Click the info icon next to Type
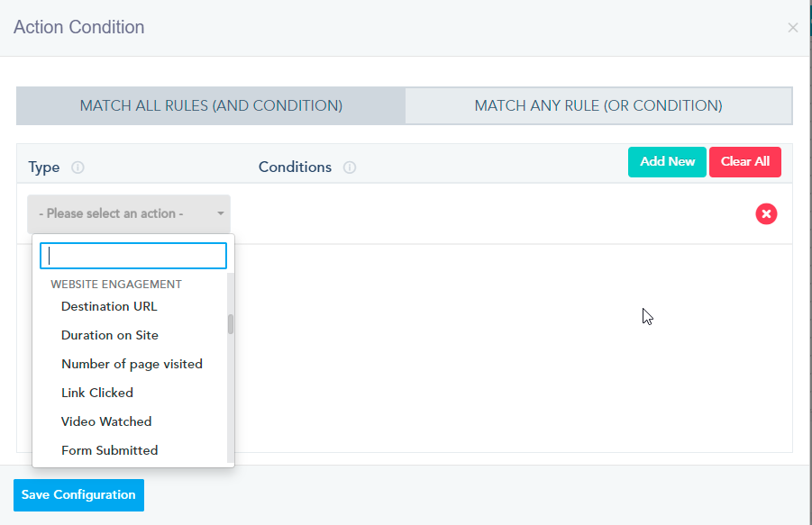Viewport: 812px width, 525px height. coord(78,167)
